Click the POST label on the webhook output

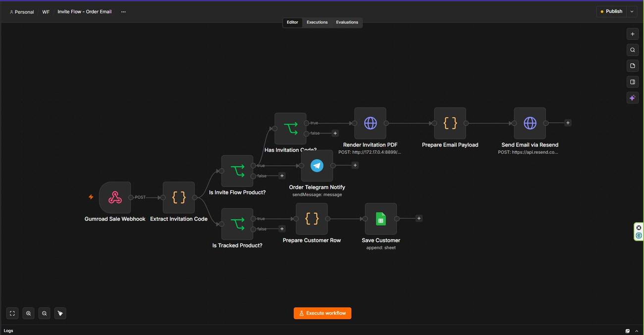pos(140,197)
